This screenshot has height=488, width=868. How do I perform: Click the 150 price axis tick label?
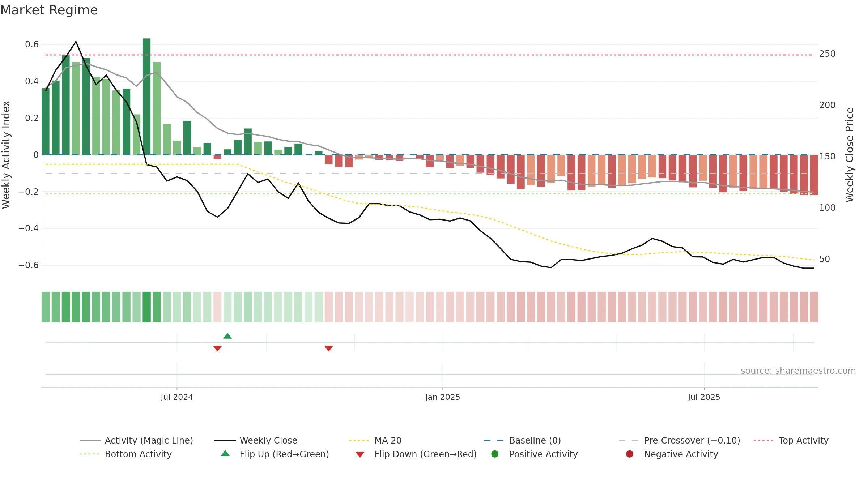tap(827, 157)
